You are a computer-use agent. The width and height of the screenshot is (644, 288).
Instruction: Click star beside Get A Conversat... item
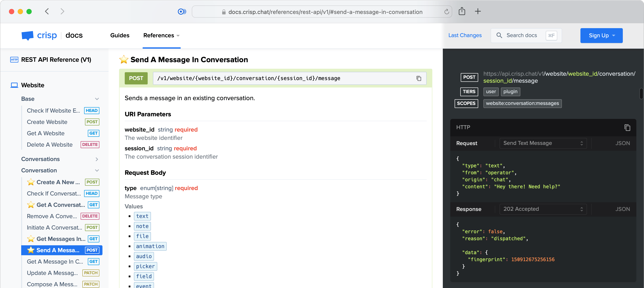[x=31, y=205]
